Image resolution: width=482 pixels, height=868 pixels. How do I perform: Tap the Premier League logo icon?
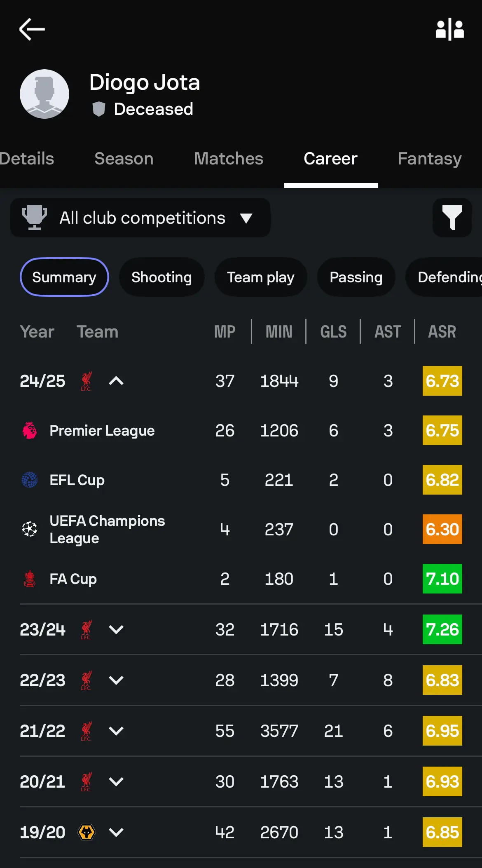tap(30, 430)
